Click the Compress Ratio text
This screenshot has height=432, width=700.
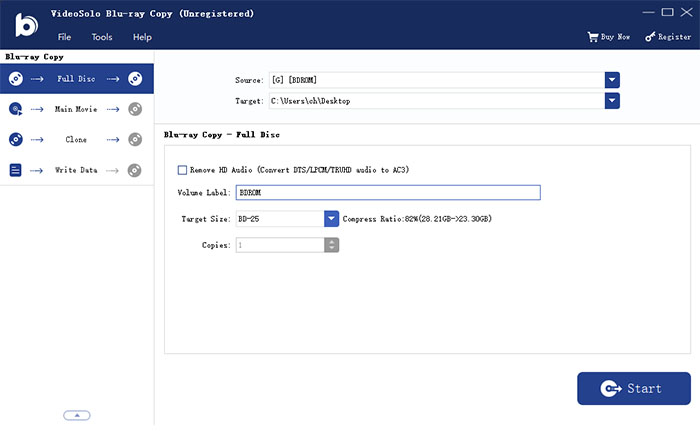click(x=417, y=219)
